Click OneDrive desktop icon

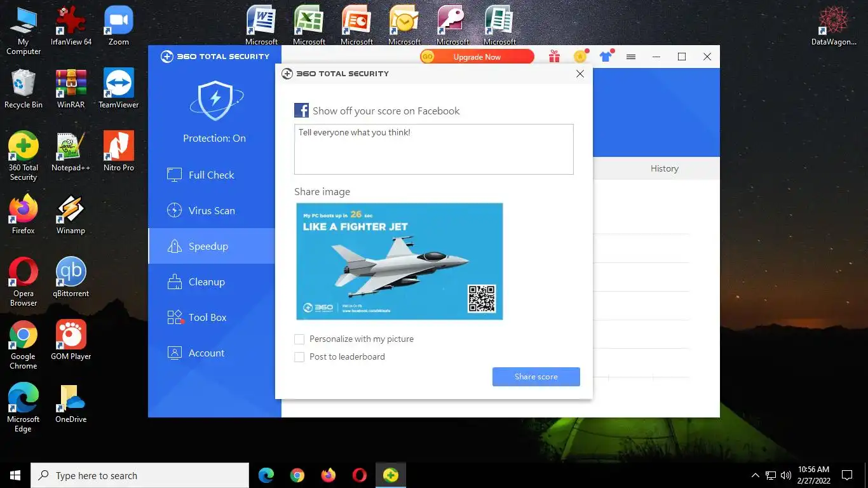click(x=71, y=403)
